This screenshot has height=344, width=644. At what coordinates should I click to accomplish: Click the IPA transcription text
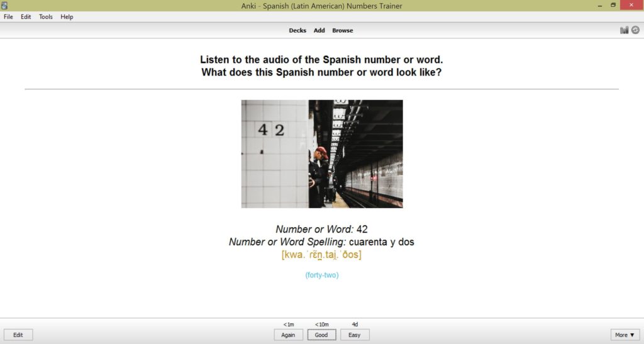[321, 255]
